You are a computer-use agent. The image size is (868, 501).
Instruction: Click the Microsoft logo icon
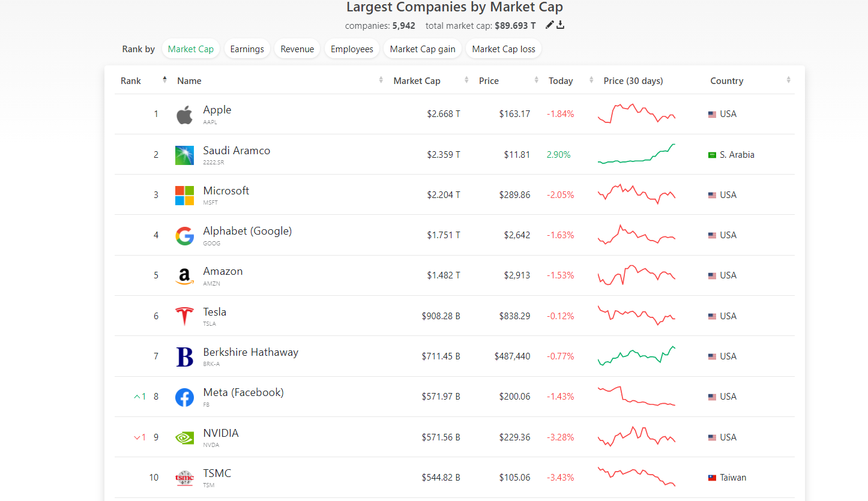pyautogui.click(x=184, y=195)
